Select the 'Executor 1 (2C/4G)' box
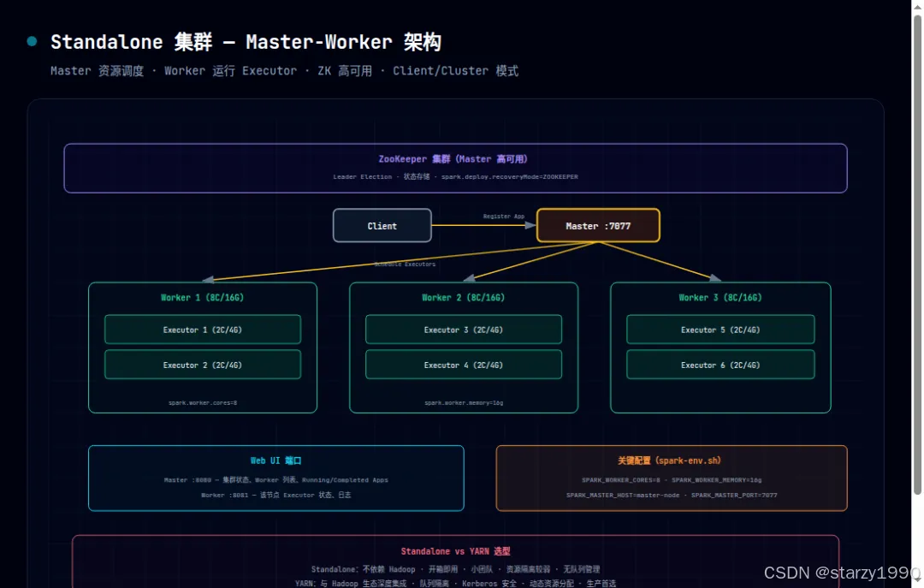 [203, 330]
